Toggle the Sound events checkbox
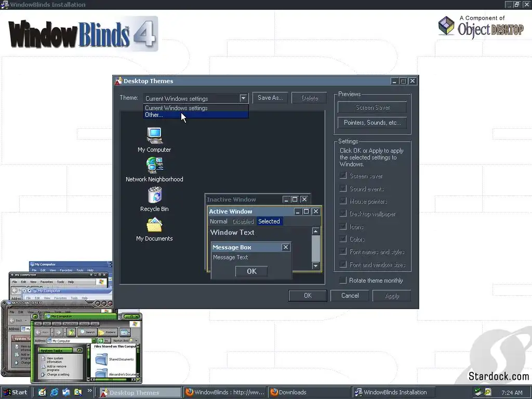532x399 pixels. point(343,188)
